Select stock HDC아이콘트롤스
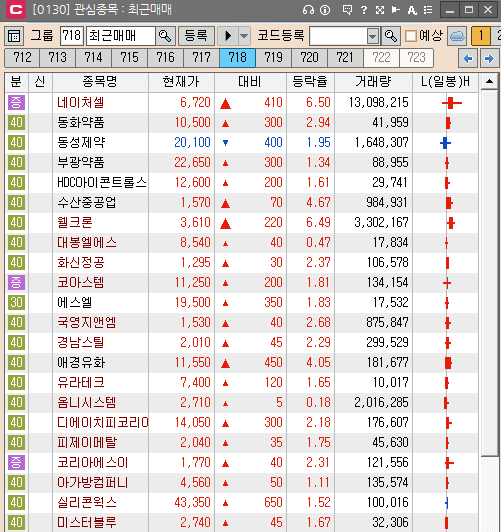The height and width of the screenshot is (532, 501). pos(102,183)
